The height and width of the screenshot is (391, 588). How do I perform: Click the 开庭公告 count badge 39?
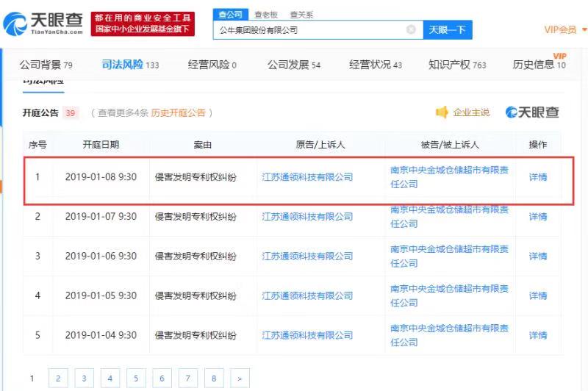(70, 113)
